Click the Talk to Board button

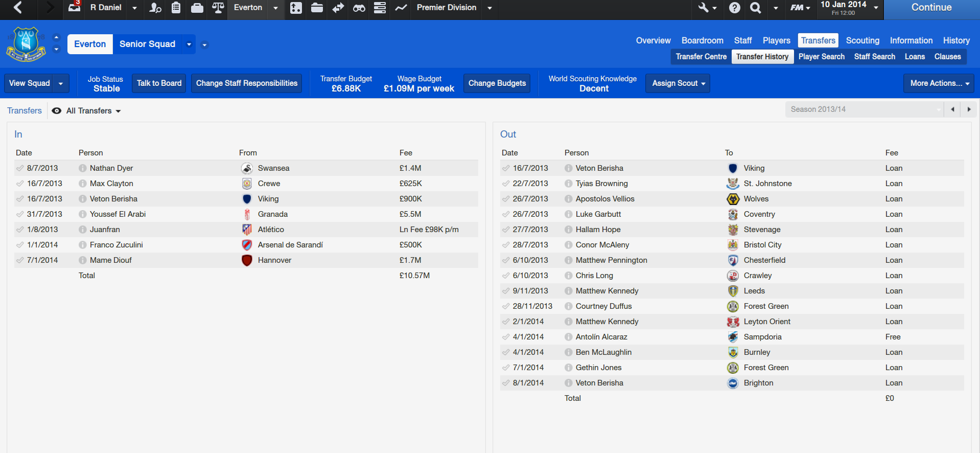pos(159,83)
